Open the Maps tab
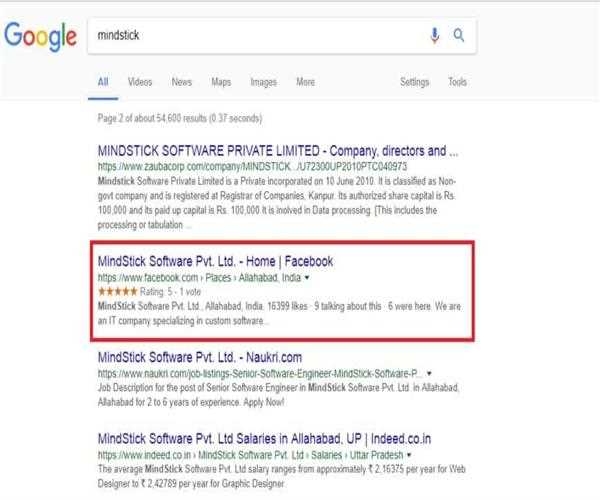Screen dimensions: 600x500 (x=221, y=82)
